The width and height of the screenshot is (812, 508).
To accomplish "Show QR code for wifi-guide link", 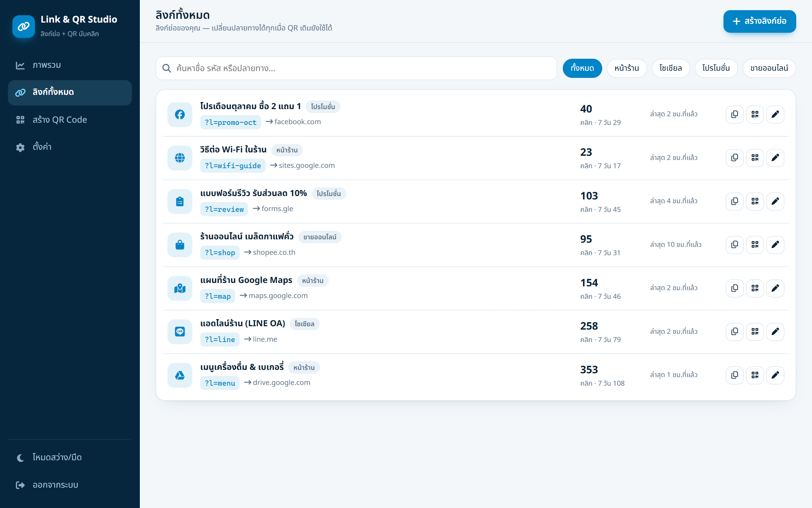I will point(755,158).
